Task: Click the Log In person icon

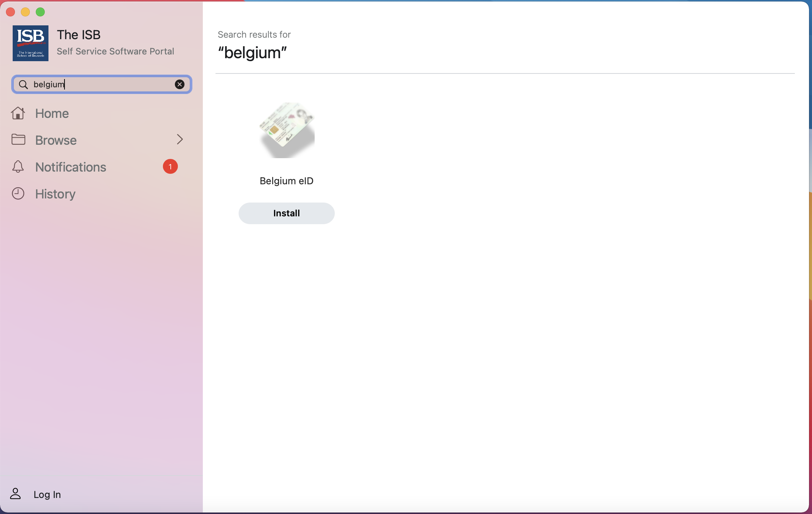Action: (15, 494)
